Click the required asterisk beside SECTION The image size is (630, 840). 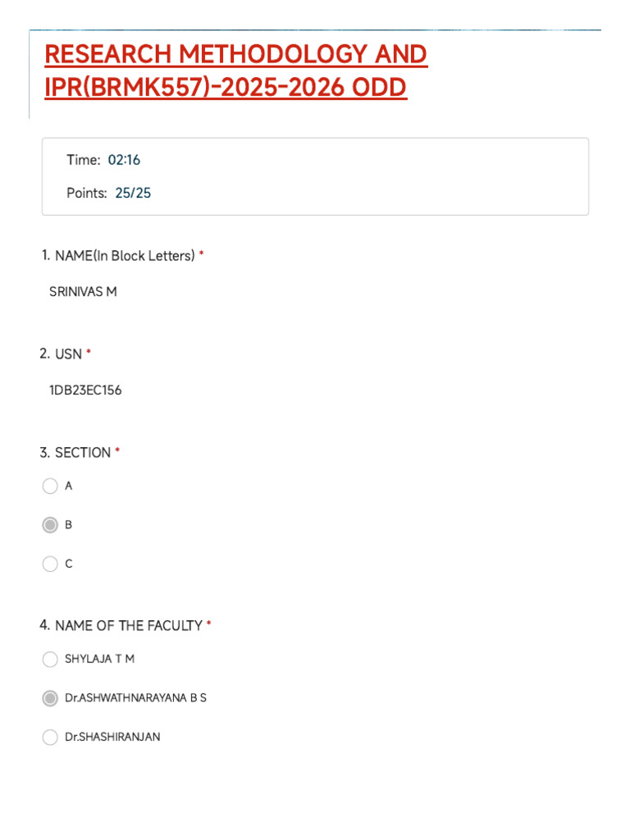tap(117, 452)
